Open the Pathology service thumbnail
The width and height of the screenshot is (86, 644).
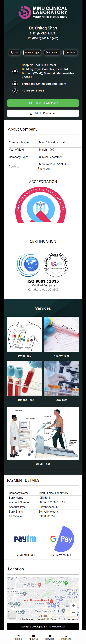coord(24,334)
